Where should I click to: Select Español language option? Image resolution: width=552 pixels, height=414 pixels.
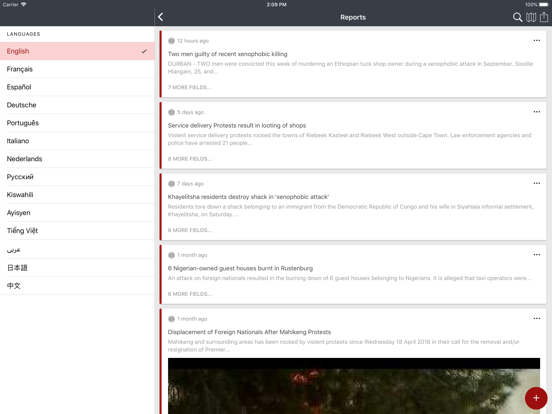pyautogui.click(x=77, y=87)
